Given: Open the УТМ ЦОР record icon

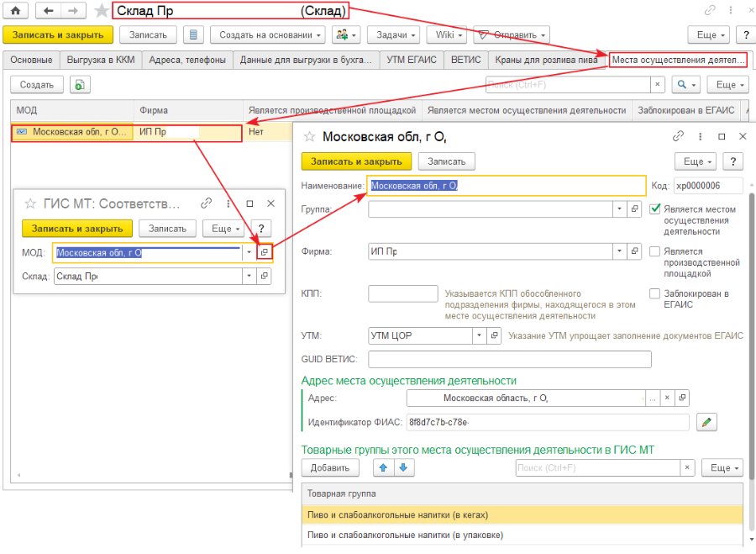Looking at the screenshot, I should (x=494, y=335).
